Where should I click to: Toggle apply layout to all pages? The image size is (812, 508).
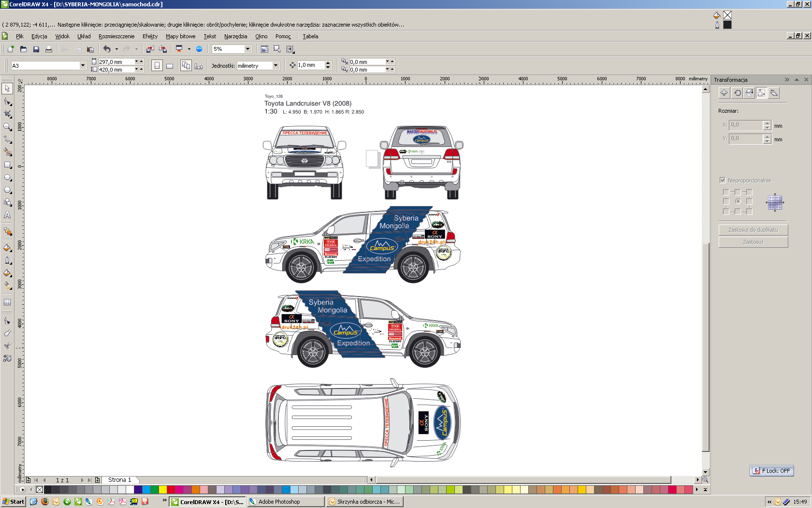tap(186, 66)
